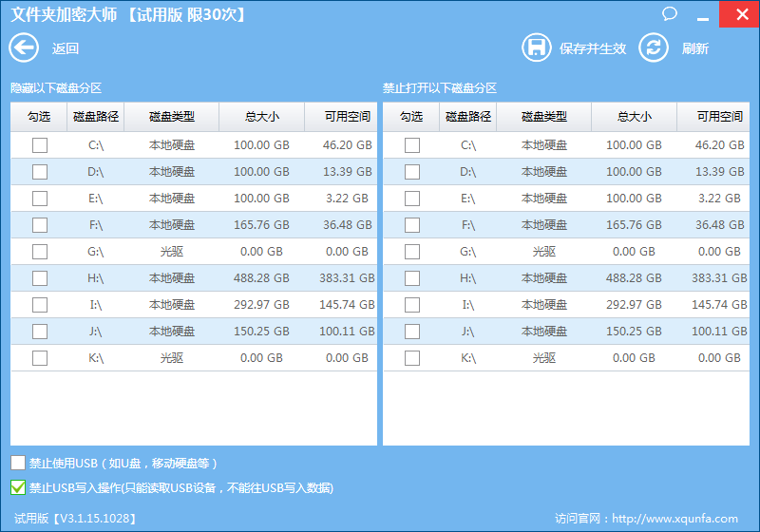760x532 pixels.
Task: Select 292.97 GB cell in hide partitions table
Action: (x=262, y=305)
